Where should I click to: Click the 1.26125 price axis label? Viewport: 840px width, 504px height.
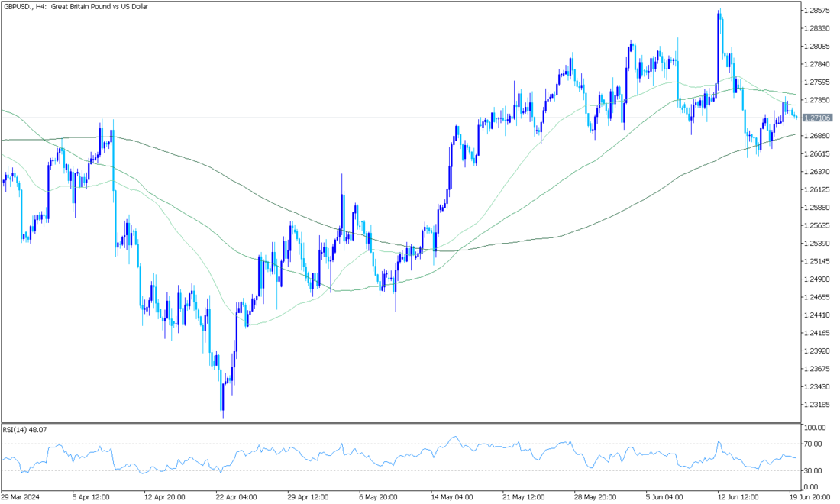[x=818, y=189]
